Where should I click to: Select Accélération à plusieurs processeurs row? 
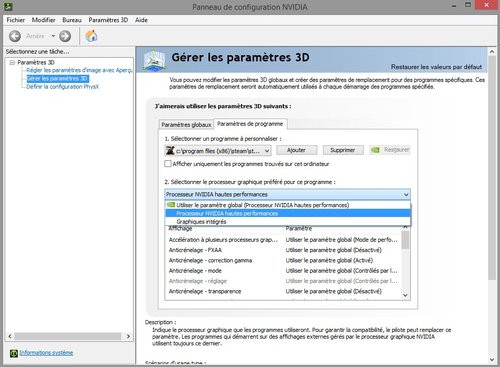283,240
